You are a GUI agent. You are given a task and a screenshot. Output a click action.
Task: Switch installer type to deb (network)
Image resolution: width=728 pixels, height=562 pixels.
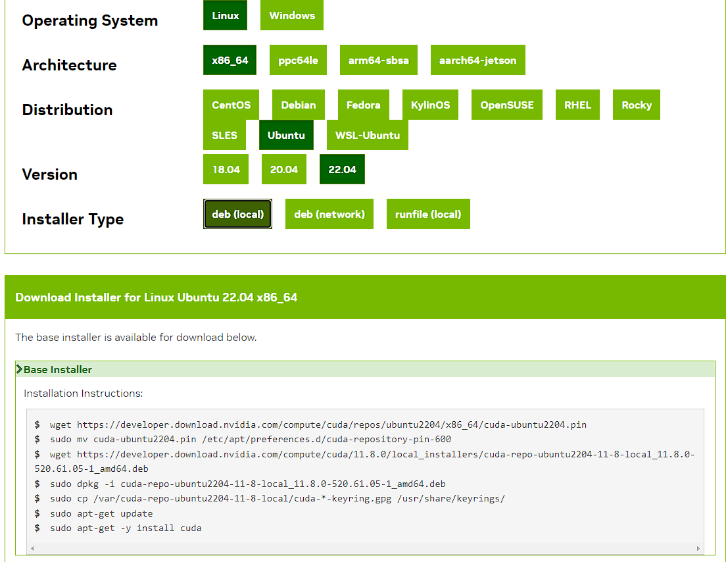pos(329,214)
